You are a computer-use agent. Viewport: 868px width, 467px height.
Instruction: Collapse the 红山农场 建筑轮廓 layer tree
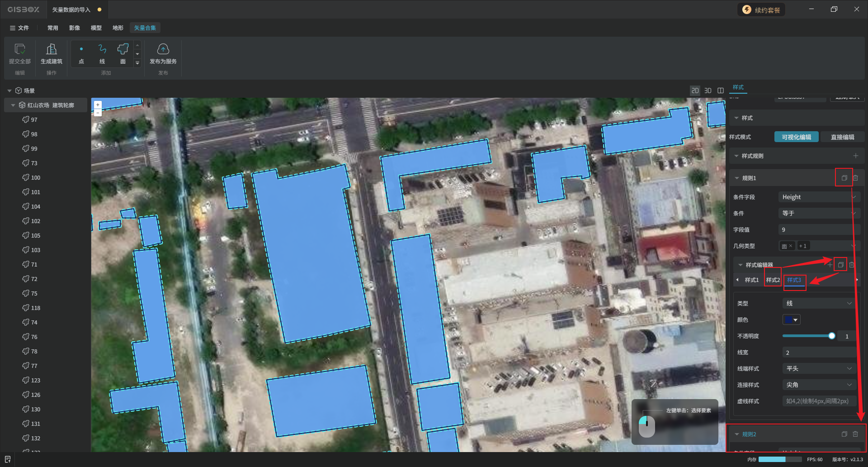13,105
